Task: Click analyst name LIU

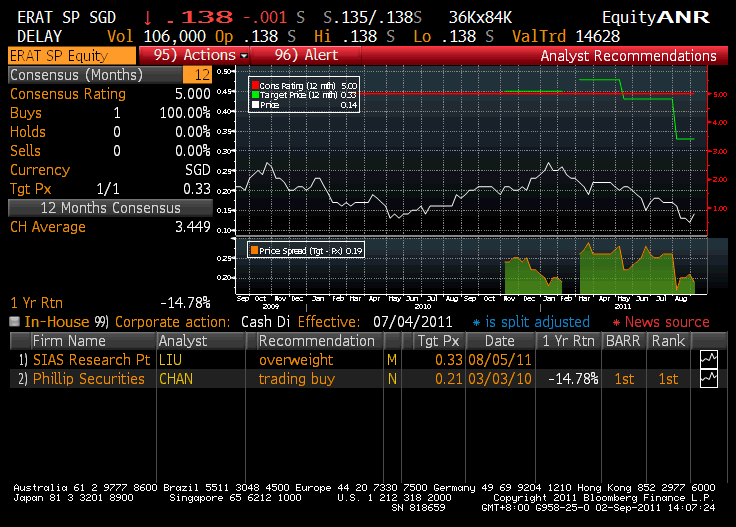Action: [x=170, y=360]
